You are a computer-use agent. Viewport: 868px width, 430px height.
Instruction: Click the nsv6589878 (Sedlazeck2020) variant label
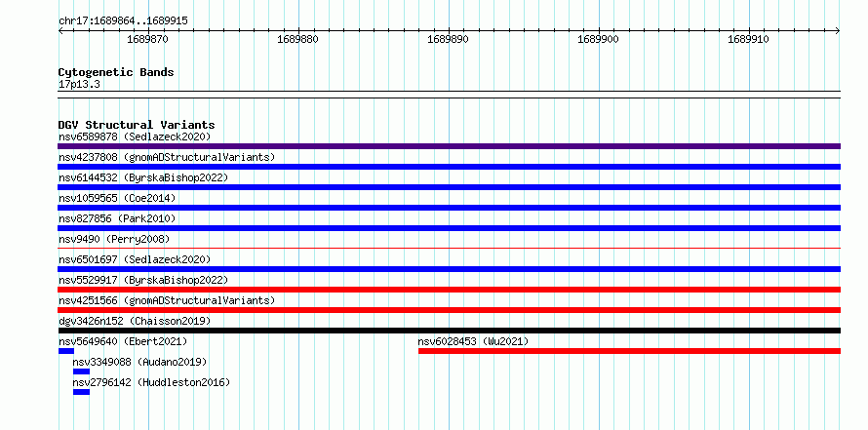(x=135, y=137)
